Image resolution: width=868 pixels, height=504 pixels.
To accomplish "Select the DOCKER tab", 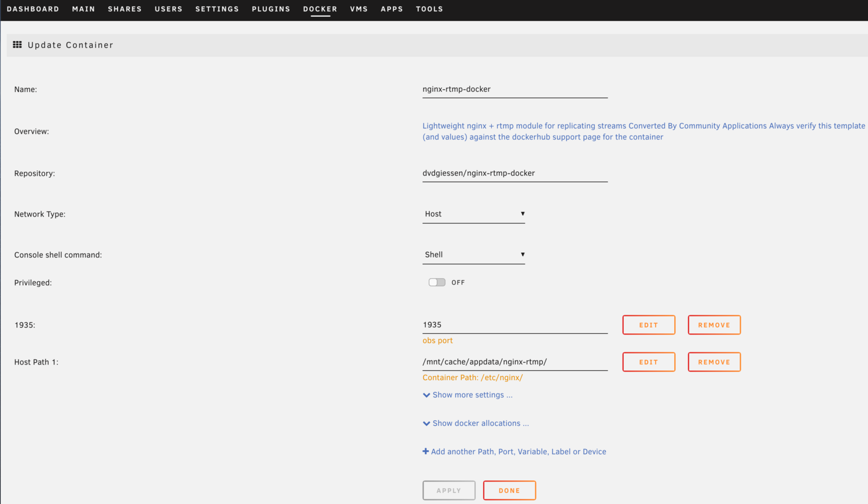I will tap(319, 9).
